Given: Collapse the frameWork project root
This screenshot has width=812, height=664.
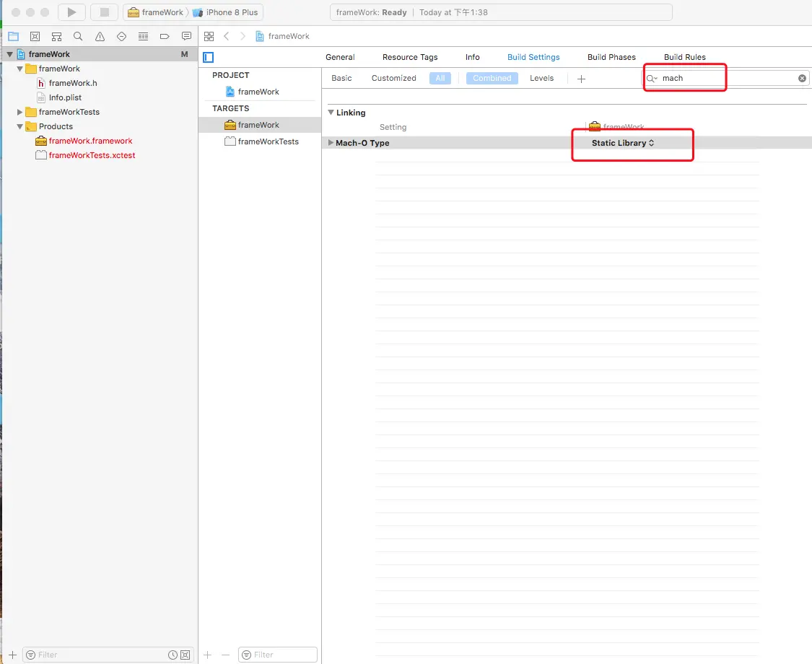Looking at the screenshot, I should 10,54.
